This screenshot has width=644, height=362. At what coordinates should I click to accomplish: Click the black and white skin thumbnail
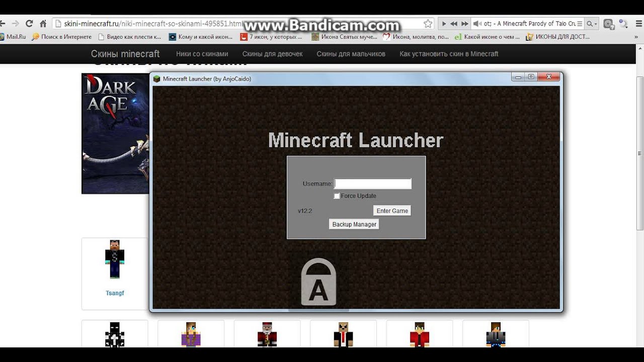(115, 334)
